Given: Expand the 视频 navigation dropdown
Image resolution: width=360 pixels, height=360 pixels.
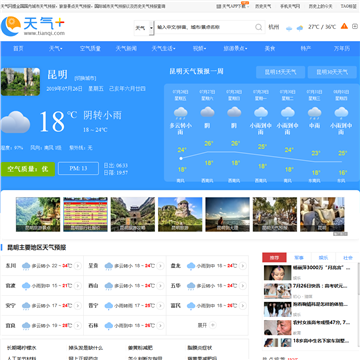Looking at the screenshot, I should [x=199, y=49].
